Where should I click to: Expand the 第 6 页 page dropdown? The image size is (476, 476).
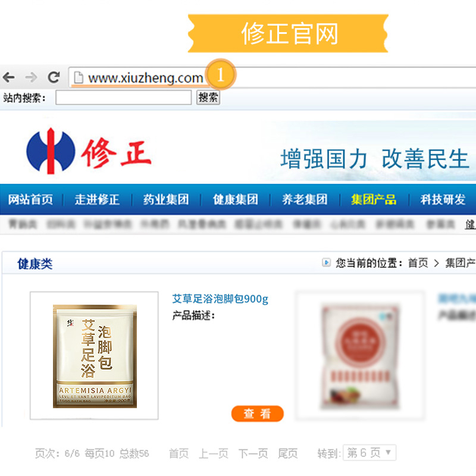coord(369,453)
